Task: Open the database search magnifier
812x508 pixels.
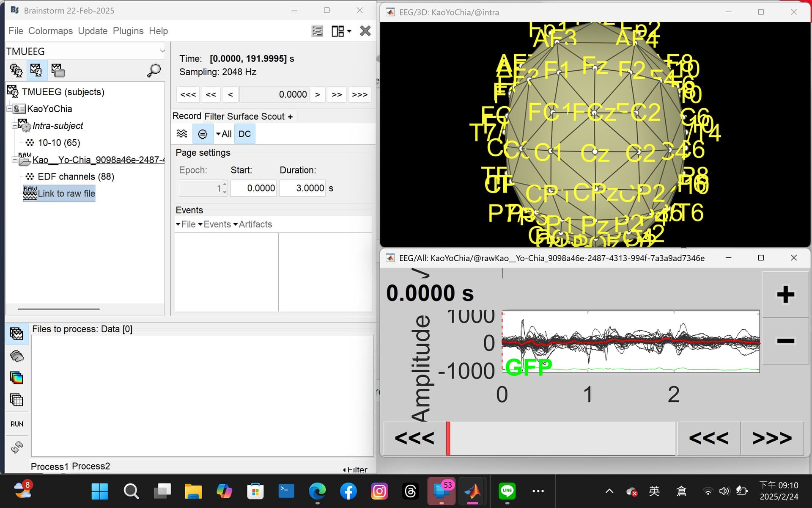Action: pyautogui.click(x=154, y=70)
